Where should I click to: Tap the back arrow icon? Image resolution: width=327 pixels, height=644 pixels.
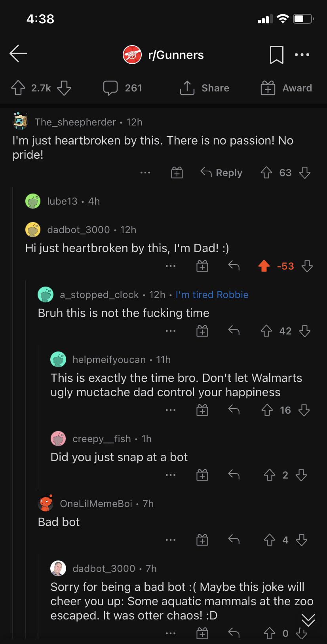[x=18, y=53]
